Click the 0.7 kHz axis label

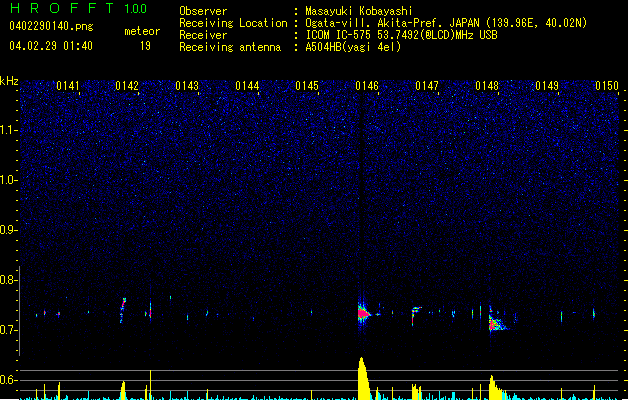(x=8, y=330)
